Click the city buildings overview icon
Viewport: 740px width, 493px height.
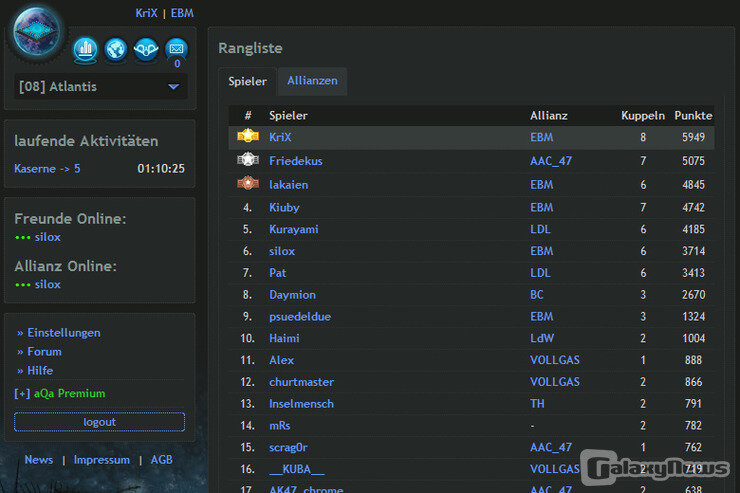point(86,48)
